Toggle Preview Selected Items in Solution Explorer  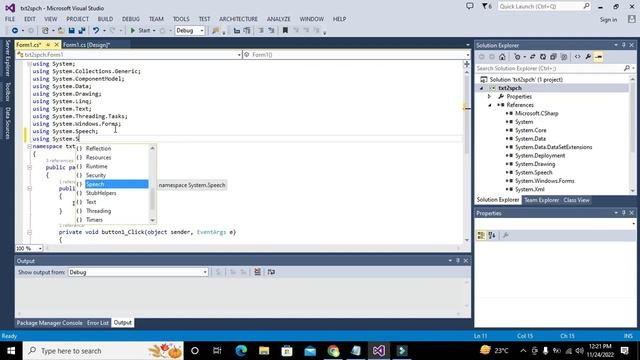598,57
